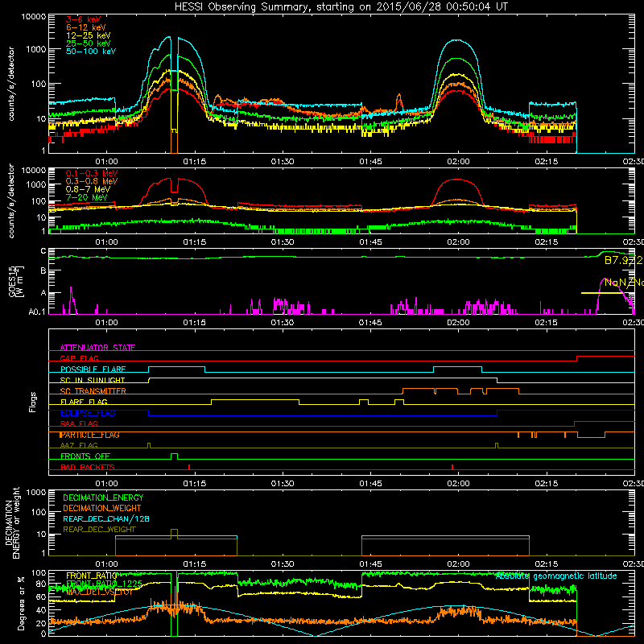
Task: Click the 7-20 MeV legend label
Action: click(x=87, y=197)
